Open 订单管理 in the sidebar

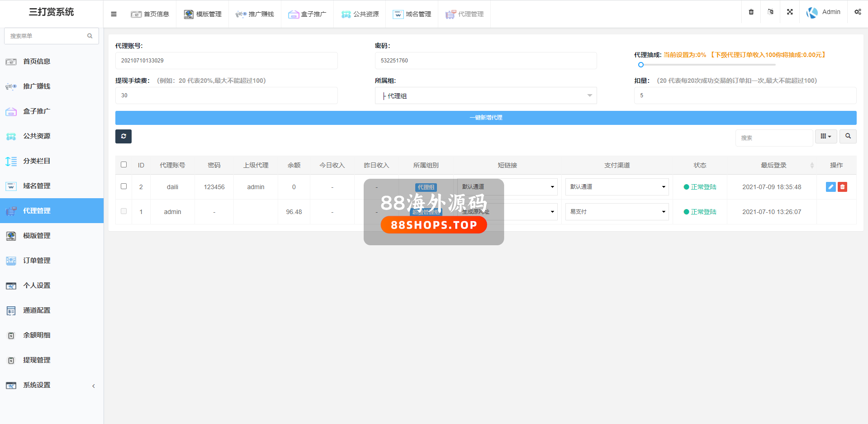pos(37,261)
